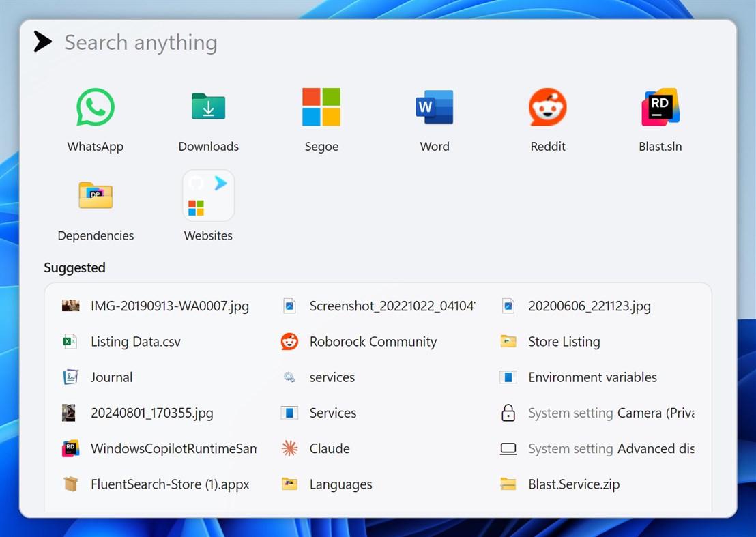Viewport: 756px width, 537px height.
Task: Click the Fluent Search arrow logo
Action: pos(42,40)
